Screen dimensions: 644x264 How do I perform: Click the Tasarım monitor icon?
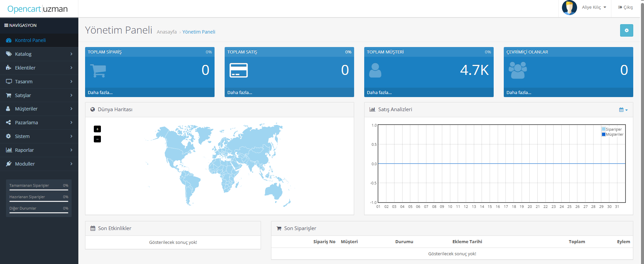pyautogui.click(x=9, y=82)
